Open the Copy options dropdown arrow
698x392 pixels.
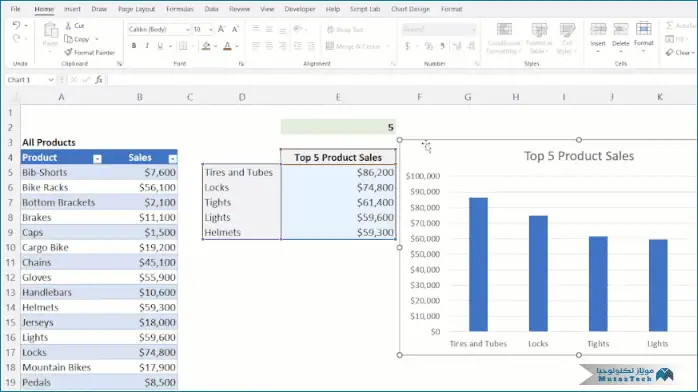pos(97,39)
